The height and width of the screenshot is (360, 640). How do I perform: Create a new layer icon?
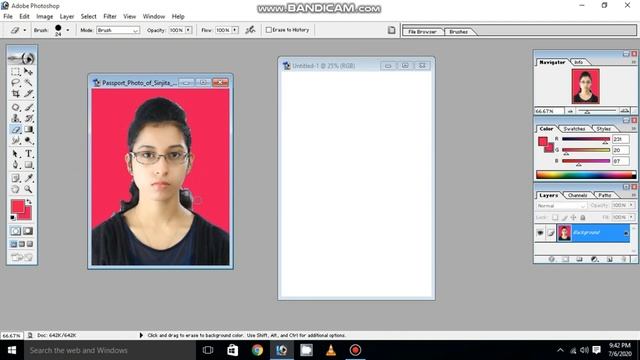[609, 259]
